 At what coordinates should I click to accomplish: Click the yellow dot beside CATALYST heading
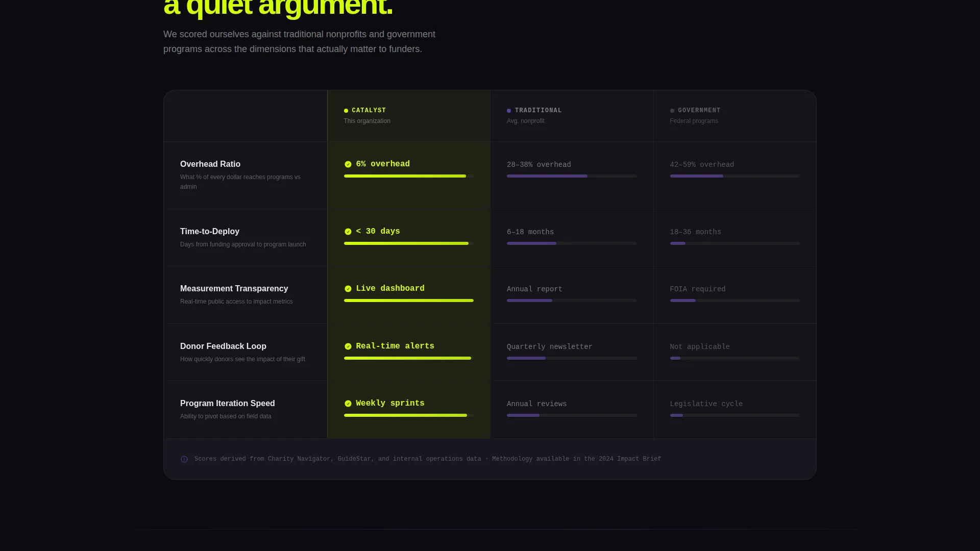346,111
